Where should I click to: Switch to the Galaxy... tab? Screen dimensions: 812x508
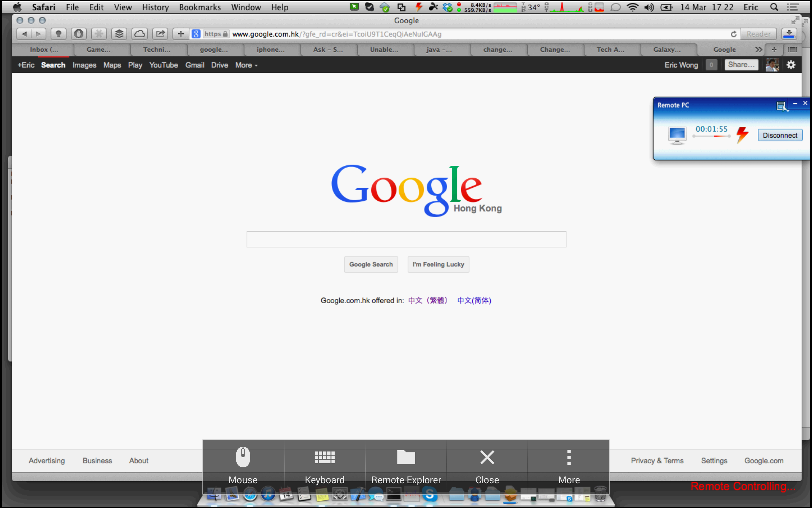pyautogui.click(x=667, y=50)
